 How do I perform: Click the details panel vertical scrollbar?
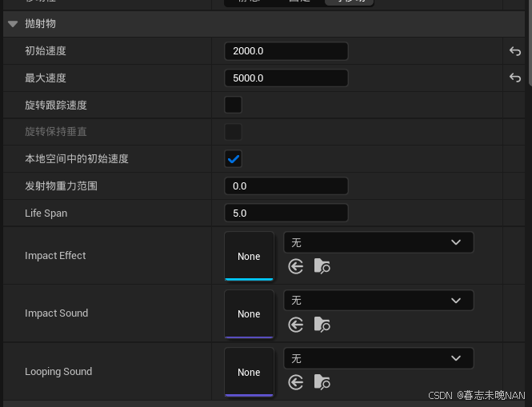coord(530,42)
